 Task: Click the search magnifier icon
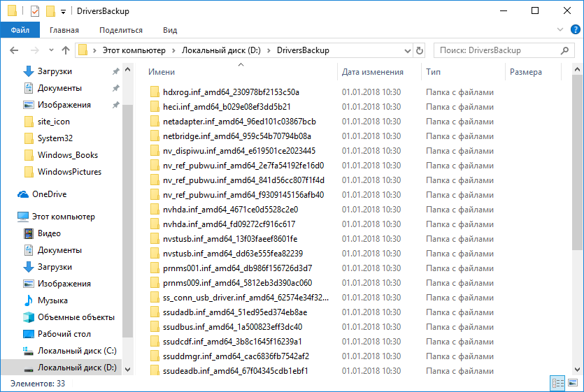564,50
